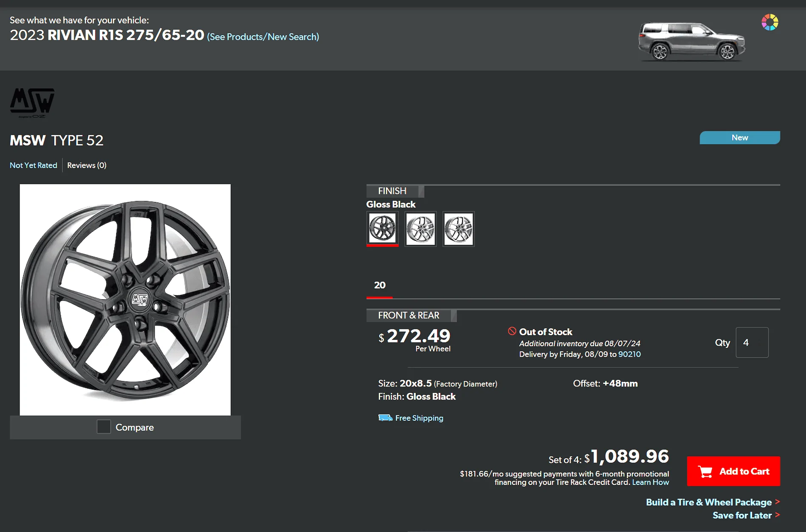The image size is (806, 532).
Task: Click the $272.49 per wheel price
Action: pyautogui.click(x=414, y=336)
